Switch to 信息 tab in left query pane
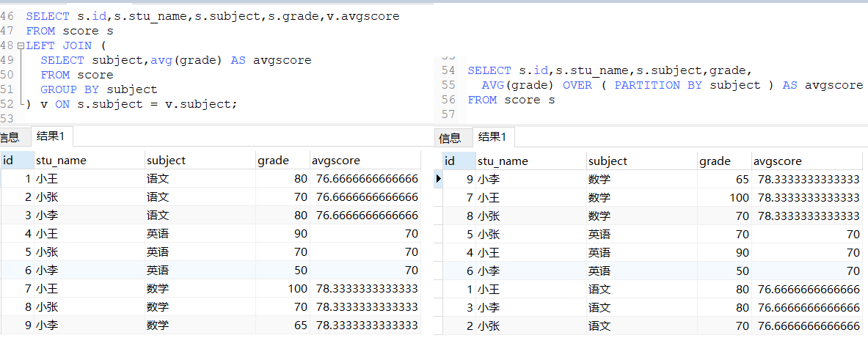The height and width of the screenshot is (338, 868). (x=10, y=137)
